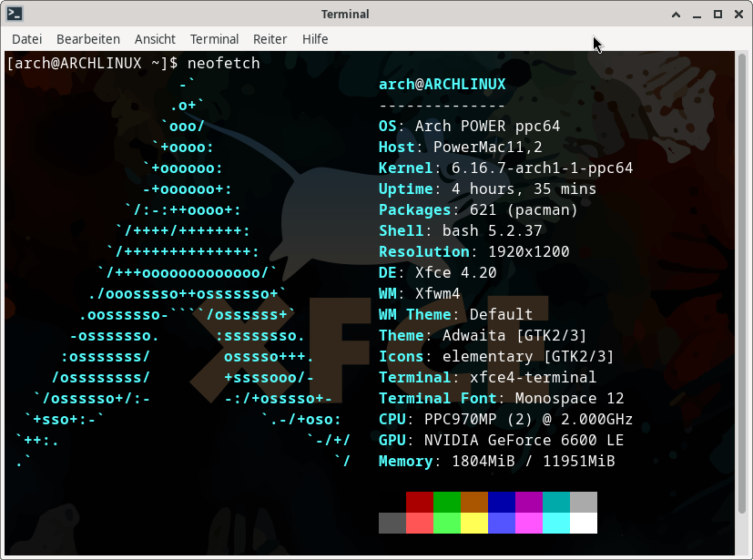Close the Terminal window
Screen dimensions: 753x560
[x=738, y=14]
